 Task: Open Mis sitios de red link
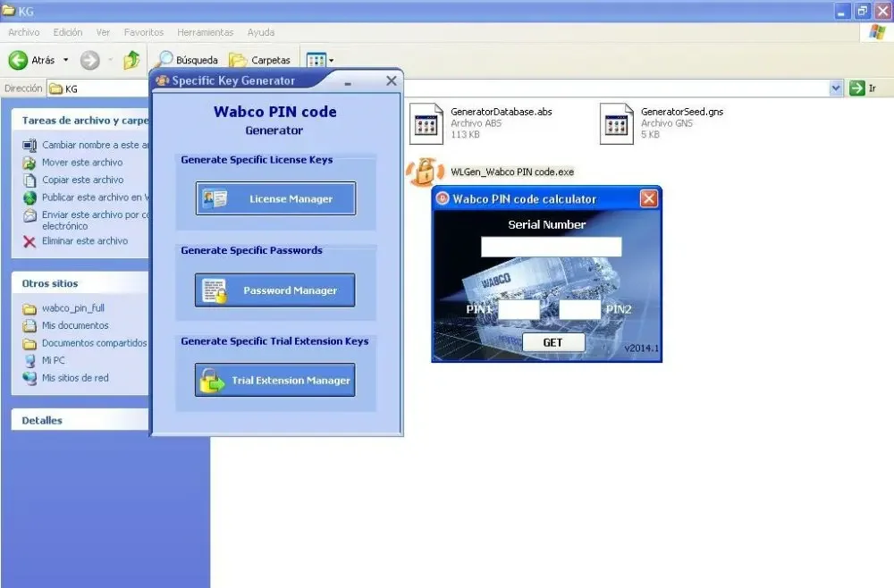(75, 378)
